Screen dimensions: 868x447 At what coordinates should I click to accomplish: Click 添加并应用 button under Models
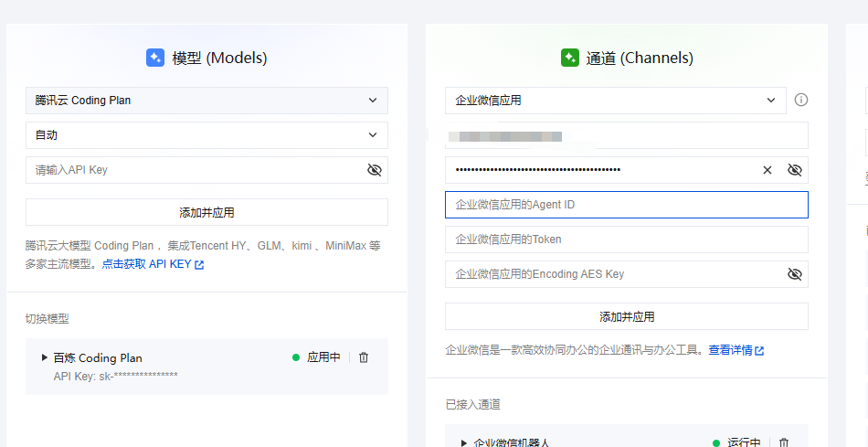tap(206, 212)
